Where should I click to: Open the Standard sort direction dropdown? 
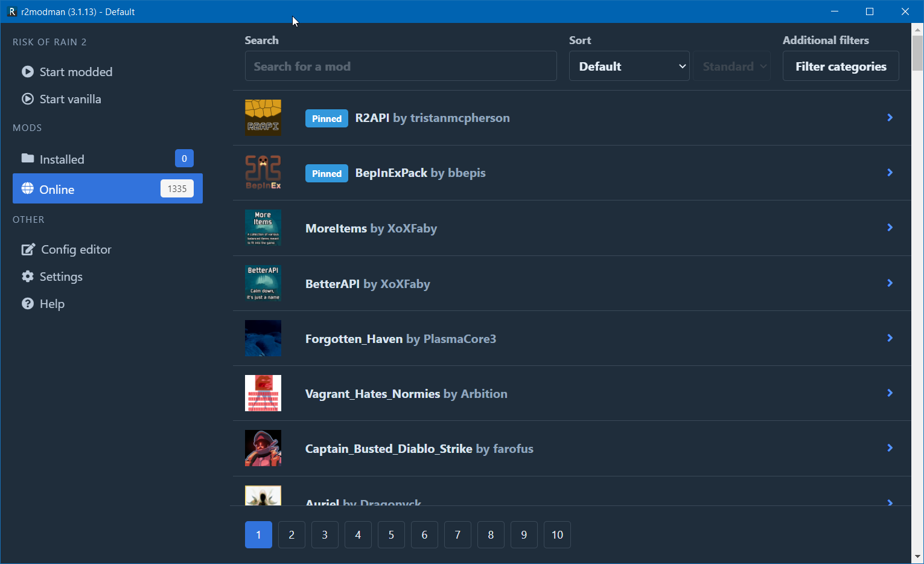point(732,66)
